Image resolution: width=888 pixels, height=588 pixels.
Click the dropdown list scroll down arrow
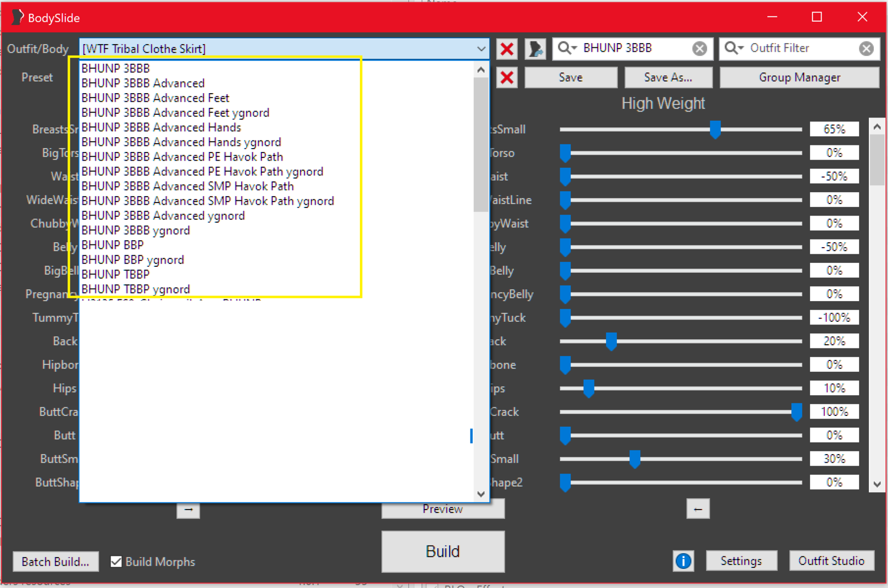[481, 494]
